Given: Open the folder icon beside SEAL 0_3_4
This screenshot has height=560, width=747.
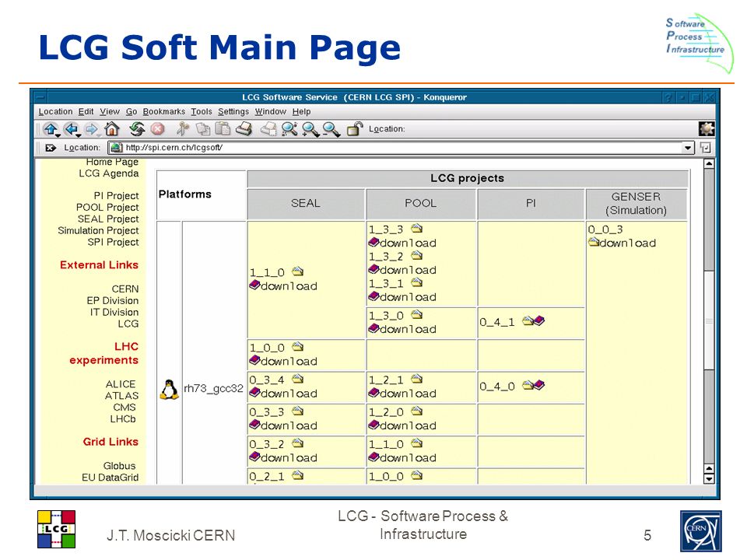Looking at the screenshot, I should [x=298, y=379].
